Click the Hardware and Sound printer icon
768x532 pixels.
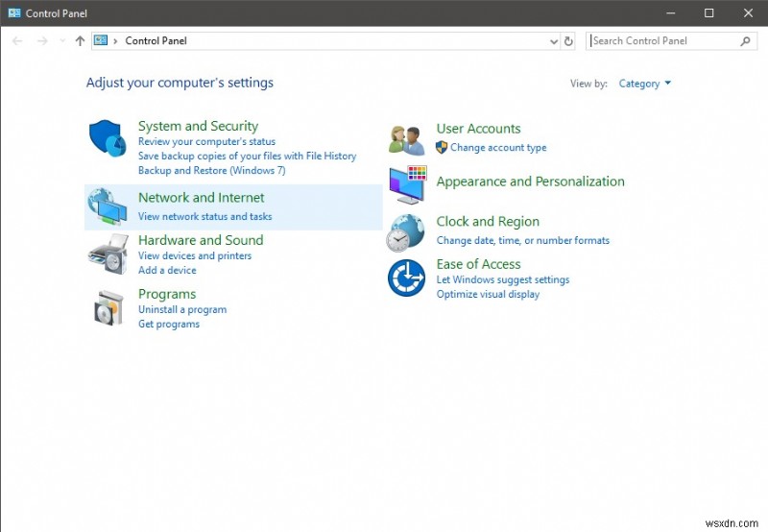[108, 254]
